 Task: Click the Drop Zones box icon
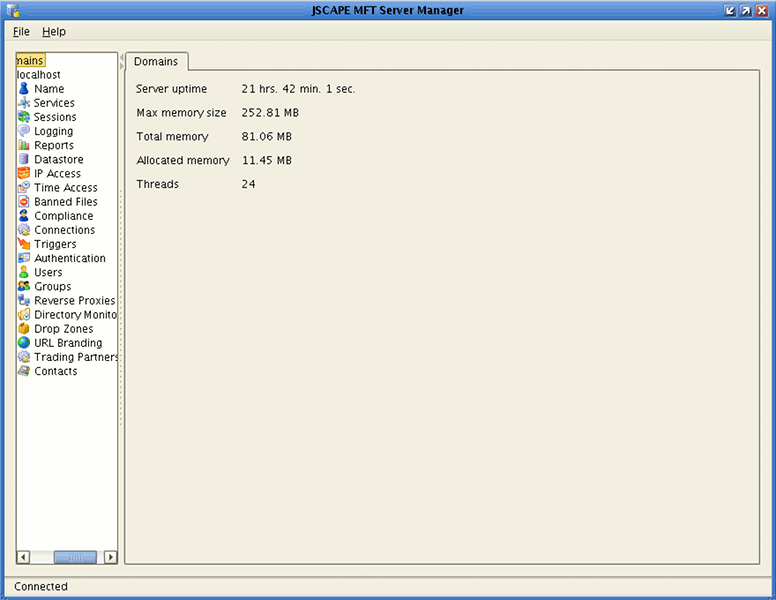point(24,329)
